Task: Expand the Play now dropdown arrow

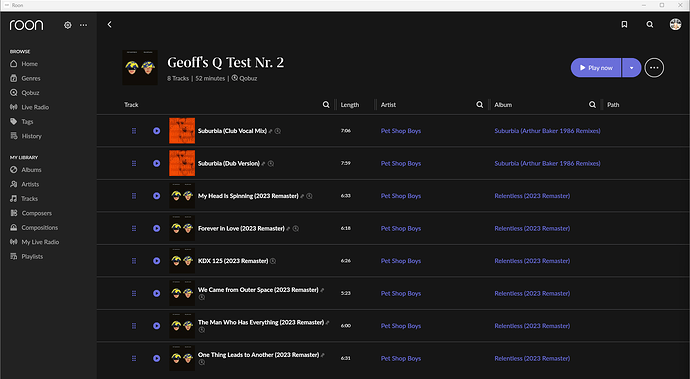Action: click(x=631, y=68)
